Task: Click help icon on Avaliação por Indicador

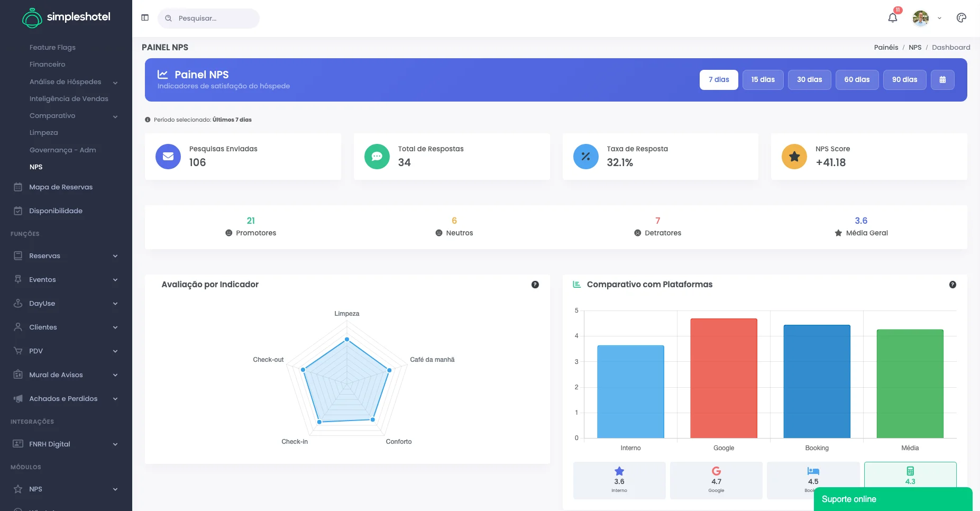Action: pos(535,285)
